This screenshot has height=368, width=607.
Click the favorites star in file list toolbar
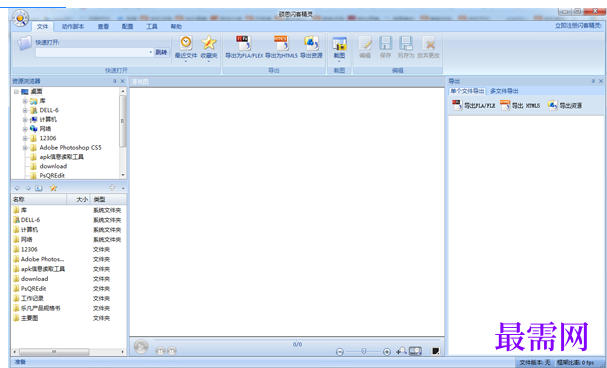(x=53, y=188)
